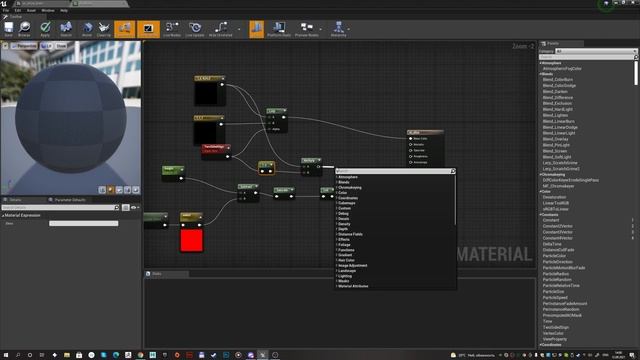Click the Save toolbar icon
This screenshot has height=360, width=640.
9,29
